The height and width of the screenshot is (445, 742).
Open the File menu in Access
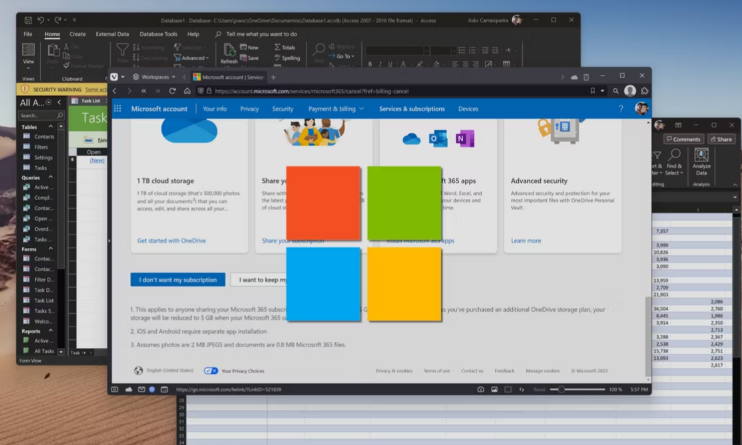[x=28, y=34]
